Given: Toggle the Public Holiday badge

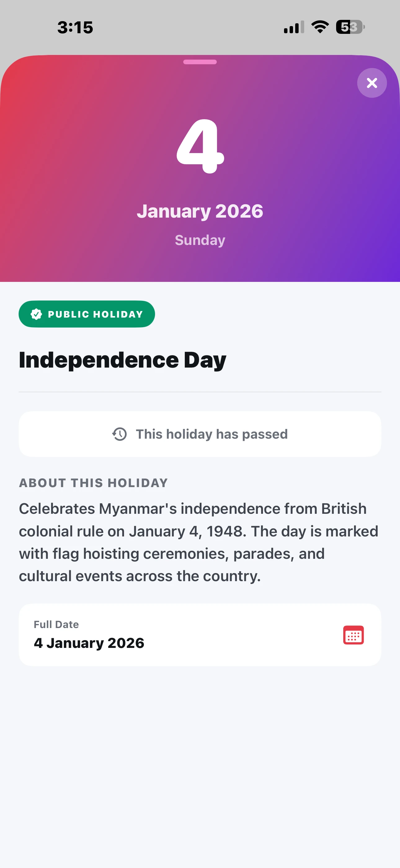Looking at the screenshot, I should tap(87, 314).
